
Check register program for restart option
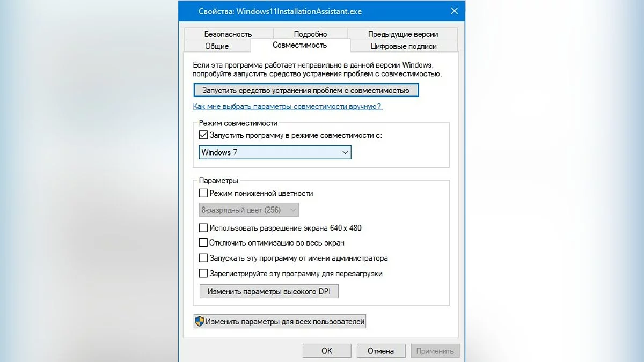click(203, 274)
